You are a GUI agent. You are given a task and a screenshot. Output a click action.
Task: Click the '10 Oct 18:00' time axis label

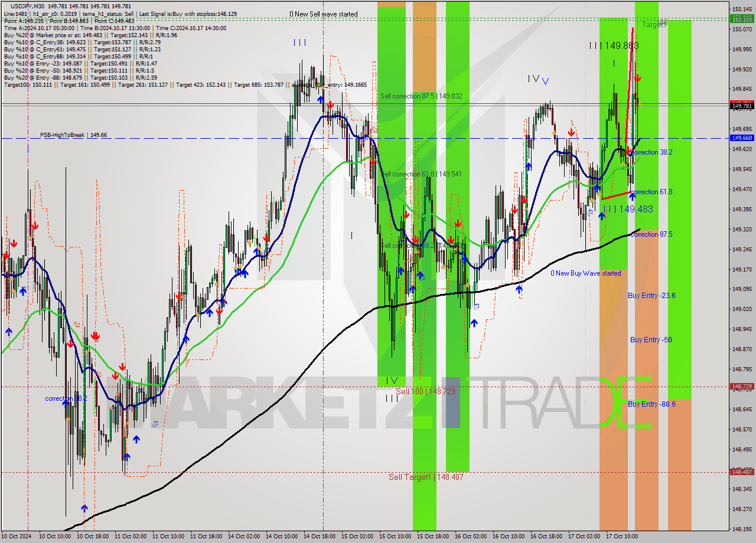(92, 537)
